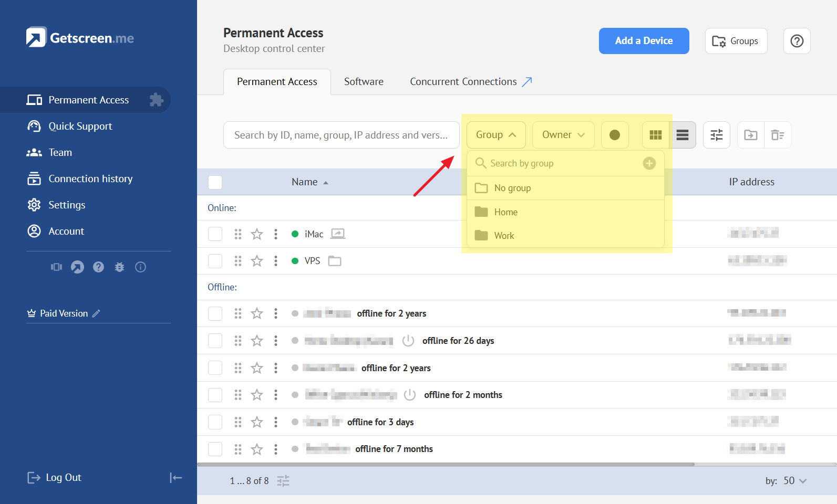Click the help question mark button

point(797,41)
